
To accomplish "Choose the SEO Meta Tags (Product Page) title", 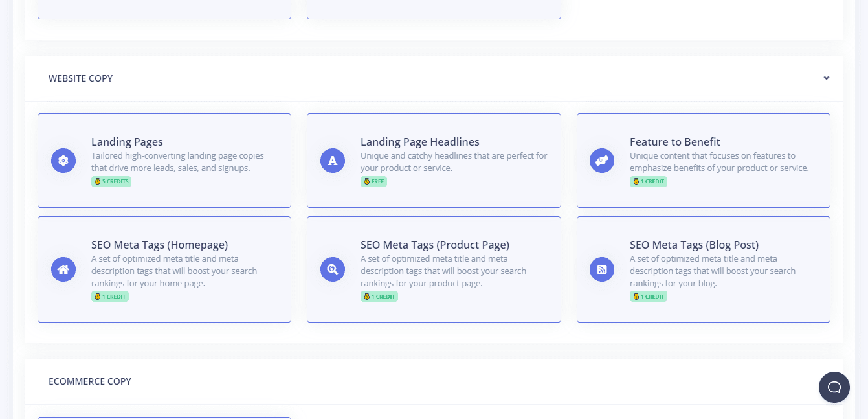I will click(435, 245).
